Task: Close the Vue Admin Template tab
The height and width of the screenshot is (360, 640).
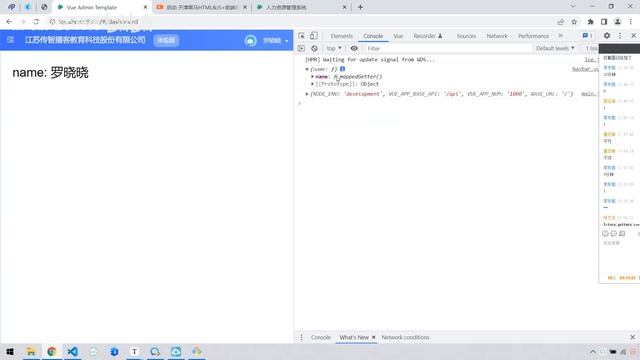Action: [145, 7]
